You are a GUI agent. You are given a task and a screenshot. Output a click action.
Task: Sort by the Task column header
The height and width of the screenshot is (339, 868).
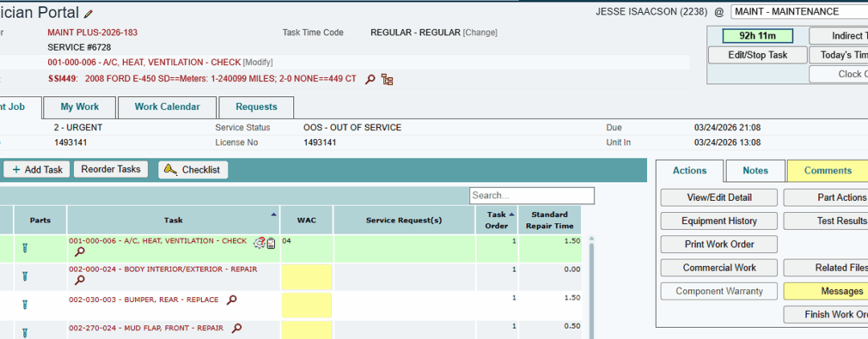tap(174, 220)
